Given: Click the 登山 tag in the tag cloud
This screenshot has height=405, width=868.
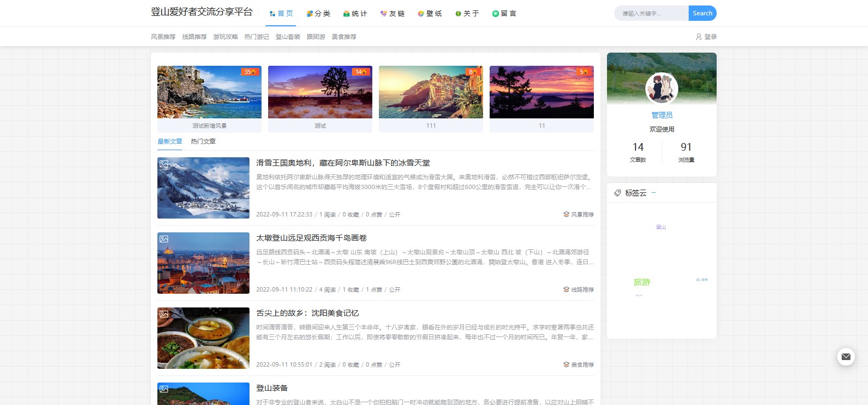Looking at the screenshot, I should pos(661,227).
